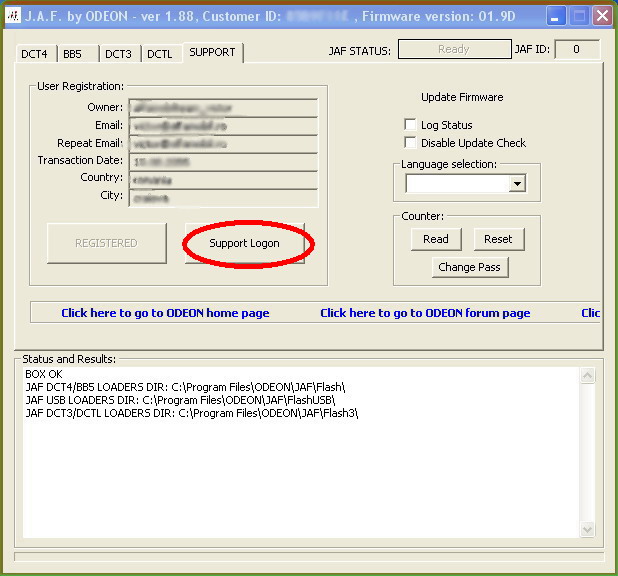Click the Update Firmware label
618x576 pixels.
pos(462,97)
